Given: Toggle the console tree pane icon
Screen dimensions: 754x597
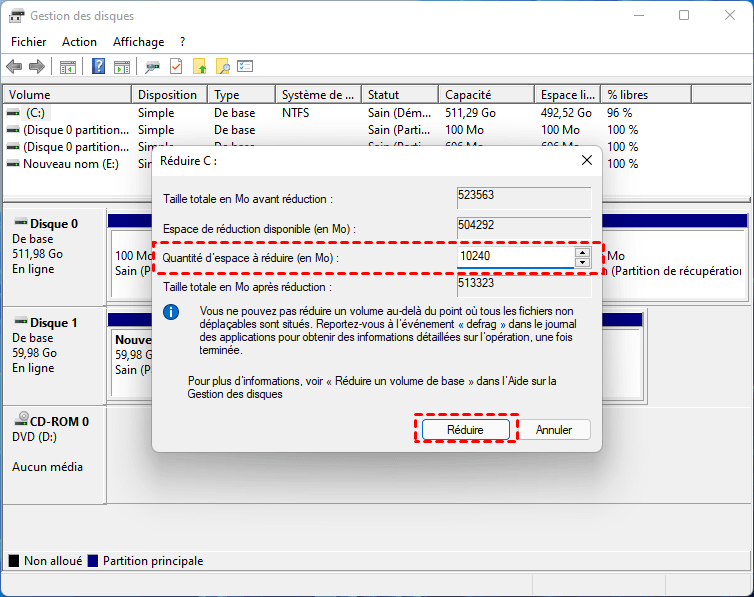Looking at the screenshot, I should tap(68, 67).
